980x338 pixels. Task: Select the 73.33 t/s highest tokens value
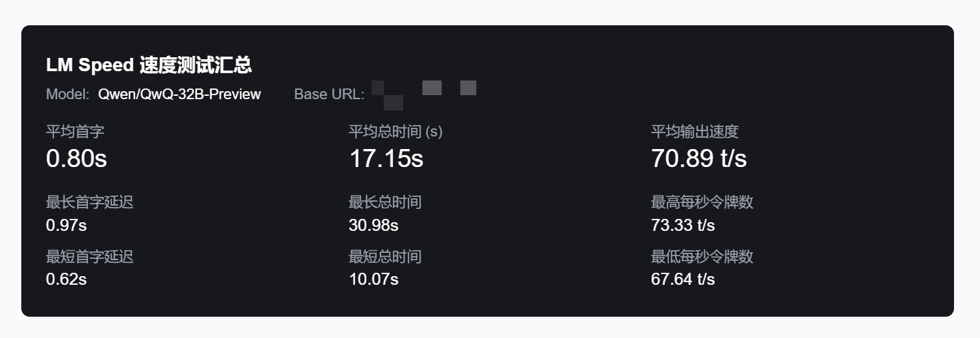pyautogui.click(x=683, y=225)
